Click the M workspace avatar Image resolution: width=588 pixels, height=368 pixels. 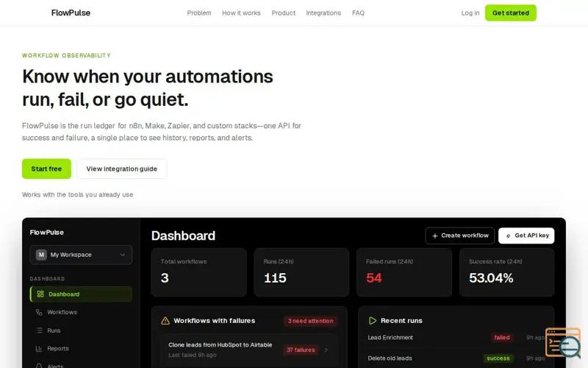click(41, 255)
